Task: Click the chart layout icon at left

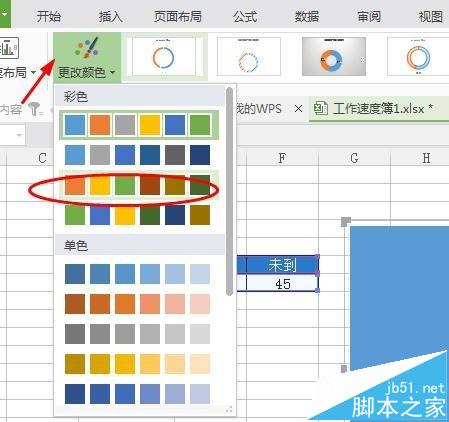Action: (x=9, y=48)
